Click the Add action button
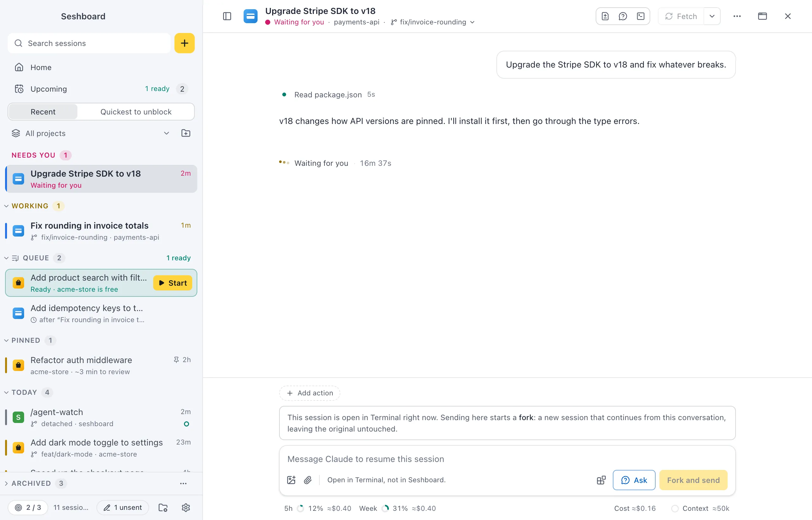The width and height of the screenshot is (812, 520). [309, 393]
